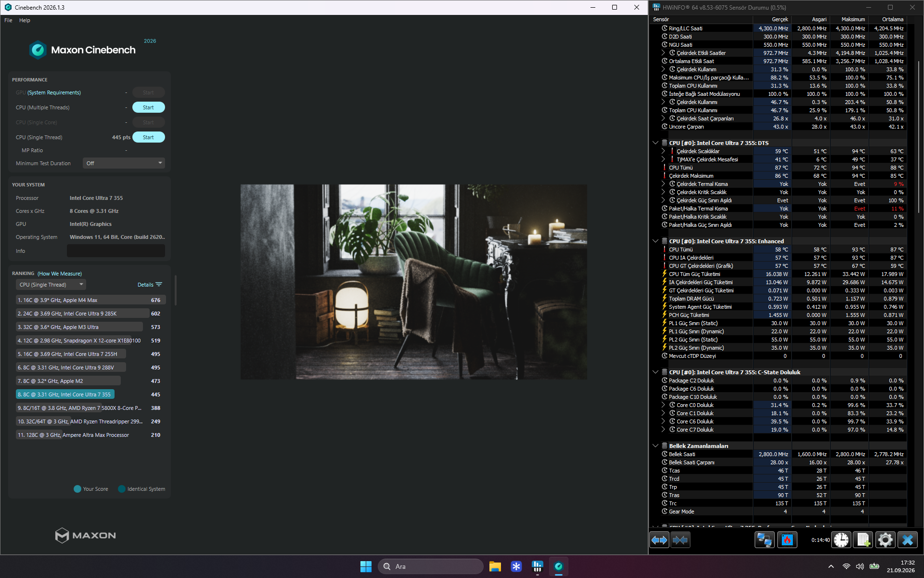
Task: Click the Maxon Cinebench logo icon
Action: click(x=38, y=50)
